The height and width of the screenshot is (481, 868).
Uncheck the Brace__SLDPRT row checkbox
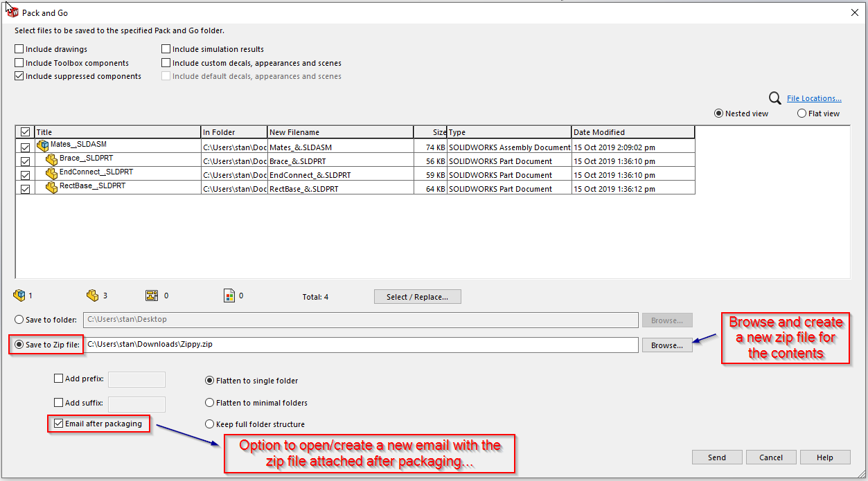26,161
